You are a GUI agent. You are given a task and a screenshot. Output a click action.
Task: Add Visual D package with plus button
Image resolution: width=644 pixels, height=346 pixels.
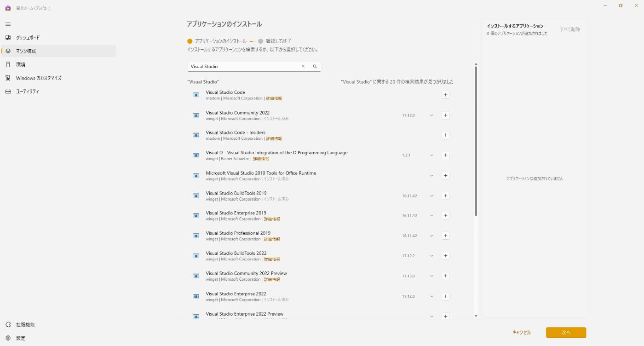(445, 155)
